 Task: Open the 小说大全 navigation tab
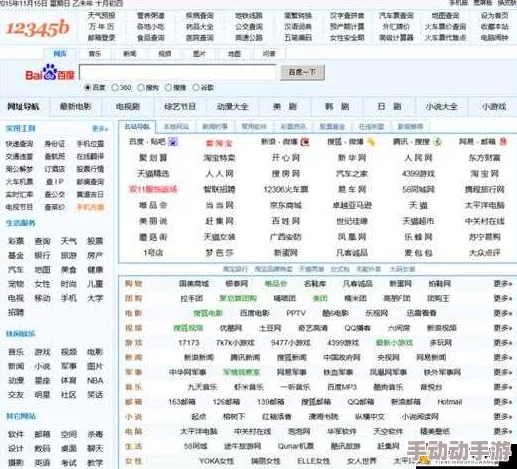(x=441, y=107)
